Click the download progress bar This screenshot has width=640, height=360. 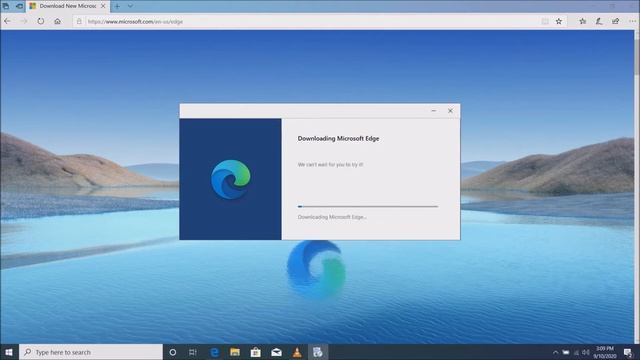tap(368, 207)
